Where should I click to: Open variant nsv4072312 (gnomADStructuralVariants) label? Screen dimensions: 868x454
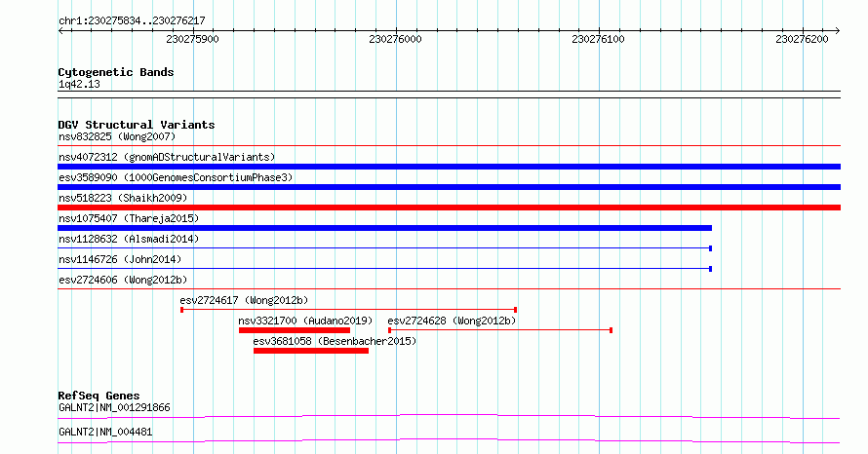click(x=167, y=157)
